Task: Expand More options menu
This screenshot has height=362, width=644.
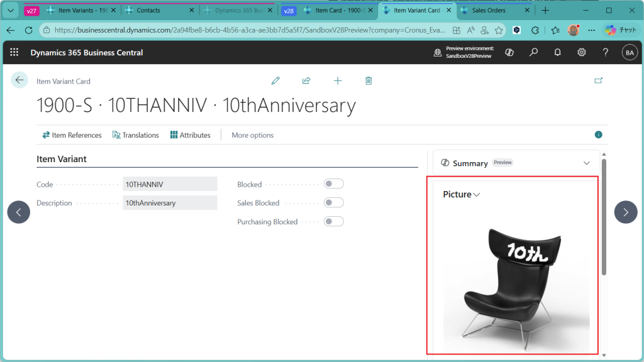Action: (252, 135)
